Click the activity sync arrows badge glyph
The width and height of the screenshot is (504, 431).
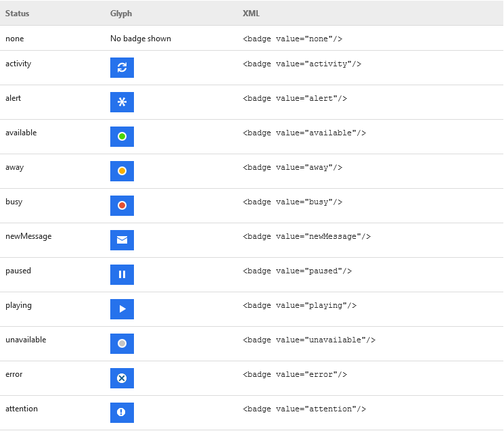click(122, 68)
